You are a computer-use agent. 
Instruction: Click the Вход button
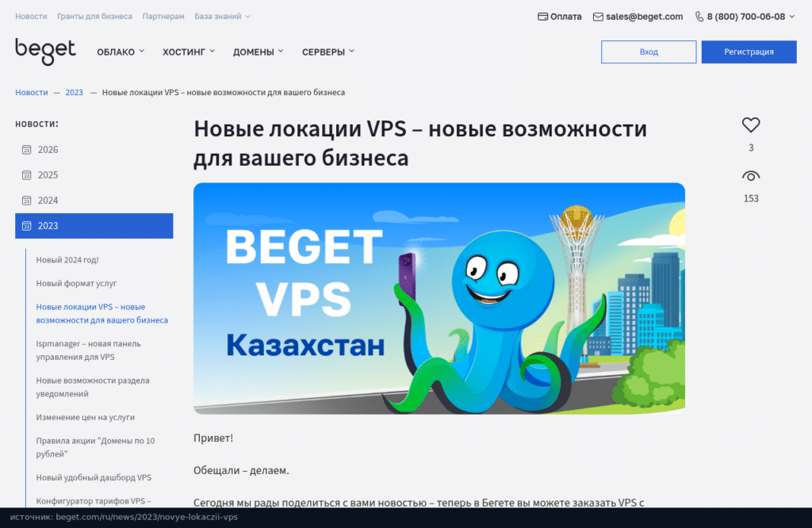(649, 52)
